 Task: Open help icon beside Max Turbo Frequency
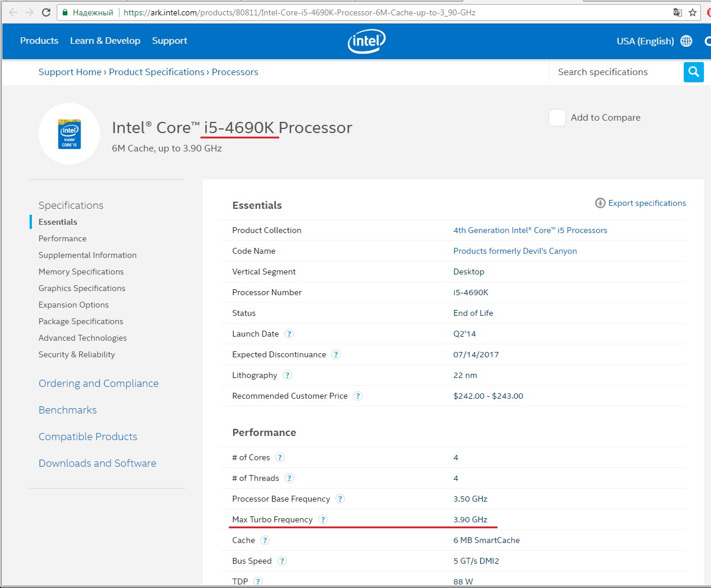click(323, 519)
